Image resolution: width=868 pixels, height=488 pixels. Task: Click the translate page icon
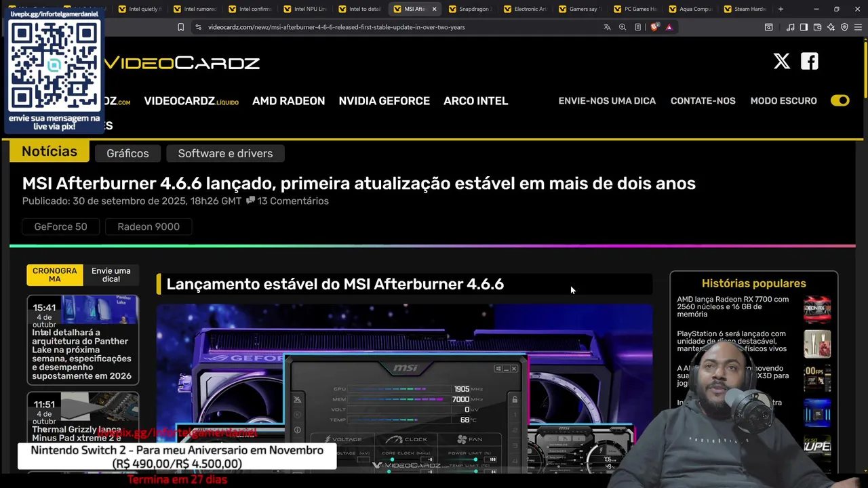point(607,27)
